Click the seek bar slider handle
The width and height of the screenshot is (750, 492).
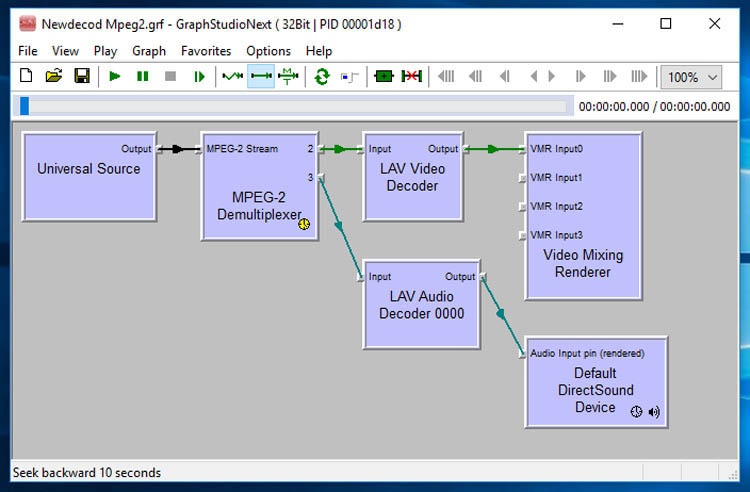[25, 106]
